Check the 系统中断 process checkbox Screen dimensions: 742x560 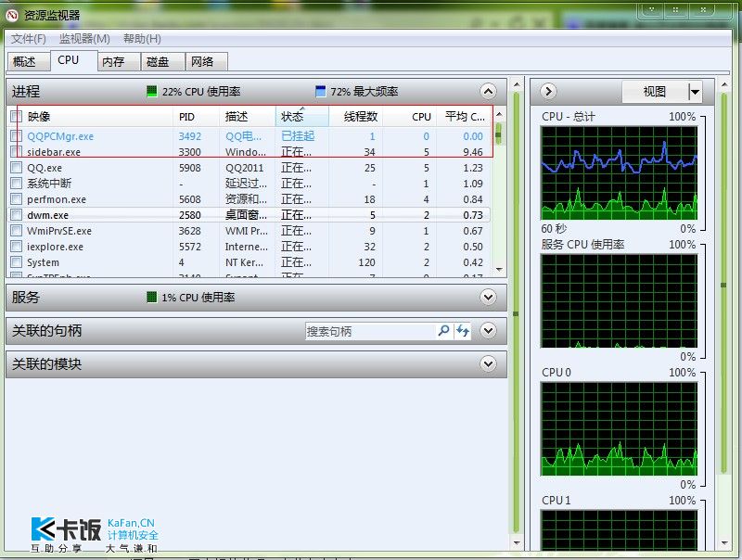(x=17, y=183)
